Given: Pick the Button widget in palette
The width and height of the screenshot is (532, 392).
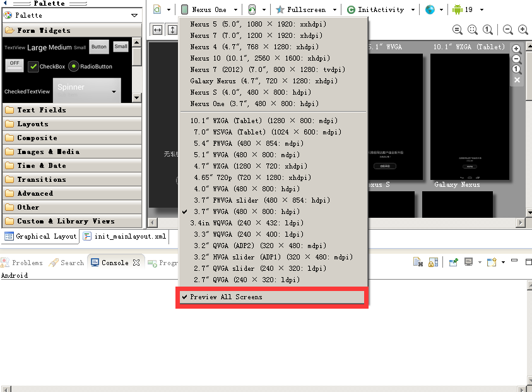Looking at the screenshot, I should [98, 47].
